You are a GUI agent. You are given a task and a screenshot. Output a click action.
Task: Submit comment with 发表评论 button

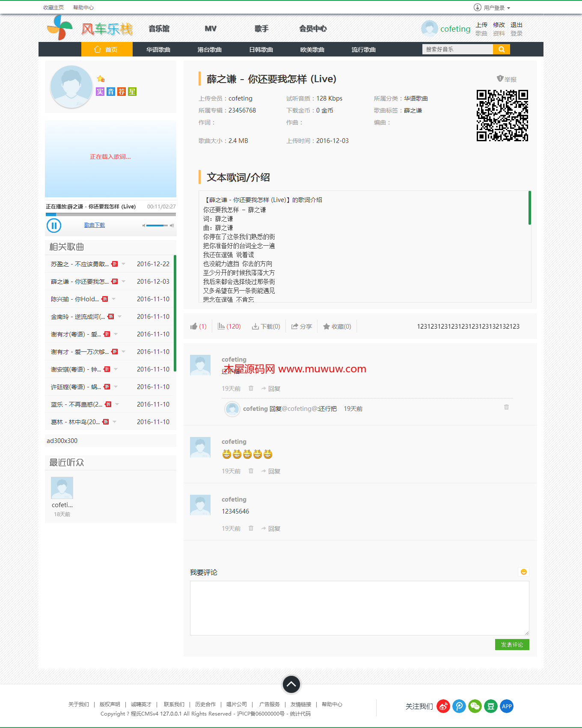pos(512,645)
